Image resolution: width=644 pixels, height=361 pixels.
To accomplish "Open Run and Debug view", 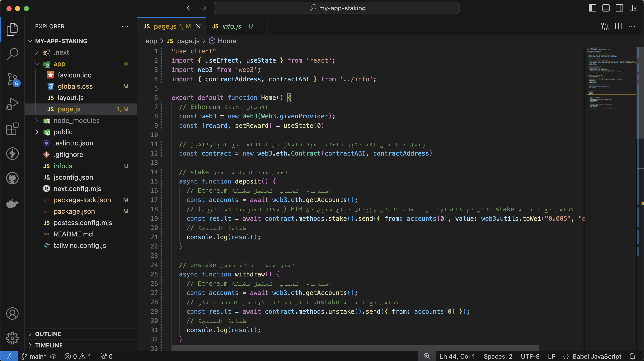I will pyautogui.click(x=12, y=104).
